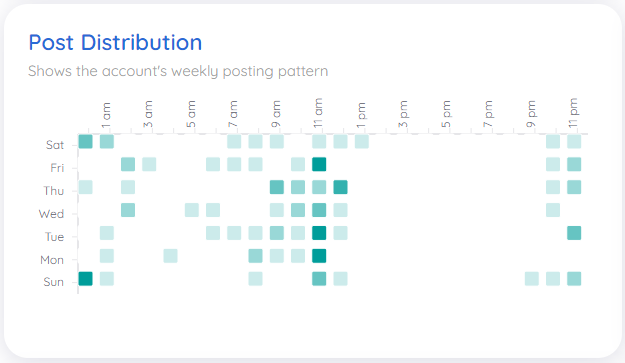The image size is (625, 363).
Task: Click the Monday 4 am heatmap cell
Action: (x=170, y=256)
